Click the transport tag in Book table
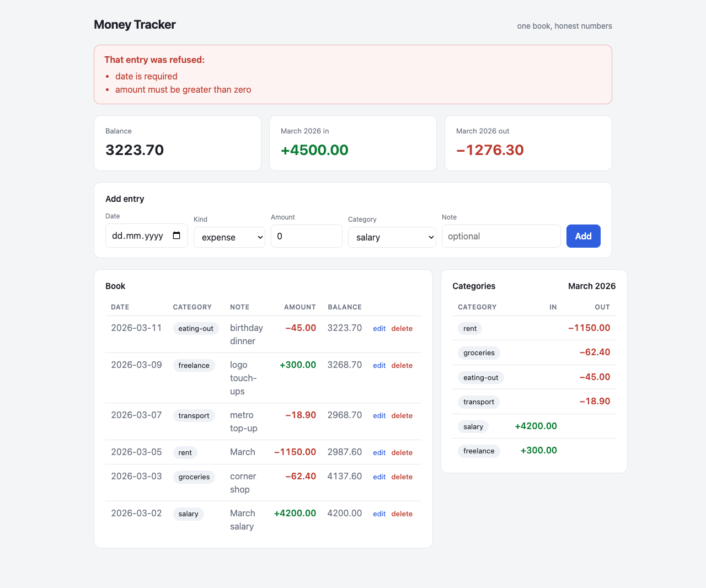The height and width of the screenshot is (588, 706). pyautogui.click(x=194, y=415)
